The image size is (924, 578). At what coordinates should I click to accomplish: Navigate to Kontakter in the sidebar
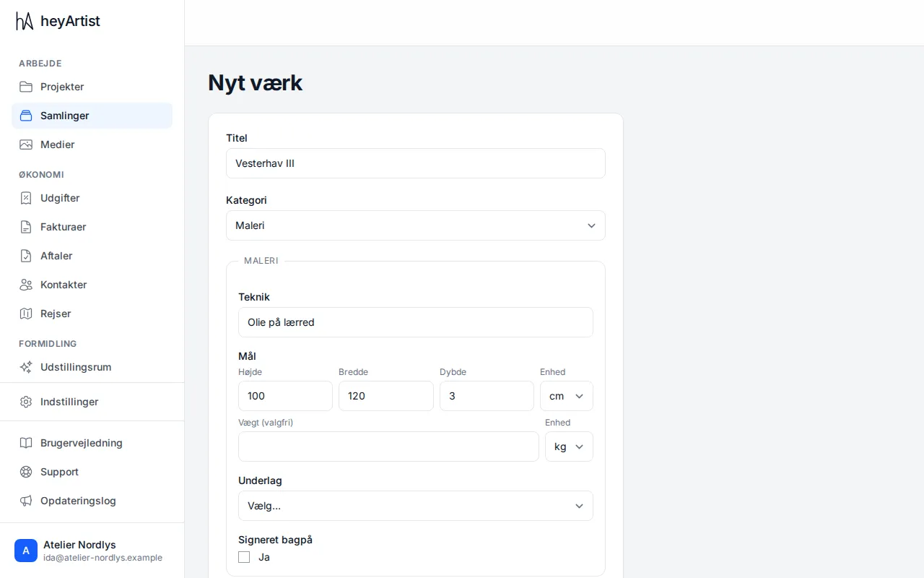click(x=92, y=285)
